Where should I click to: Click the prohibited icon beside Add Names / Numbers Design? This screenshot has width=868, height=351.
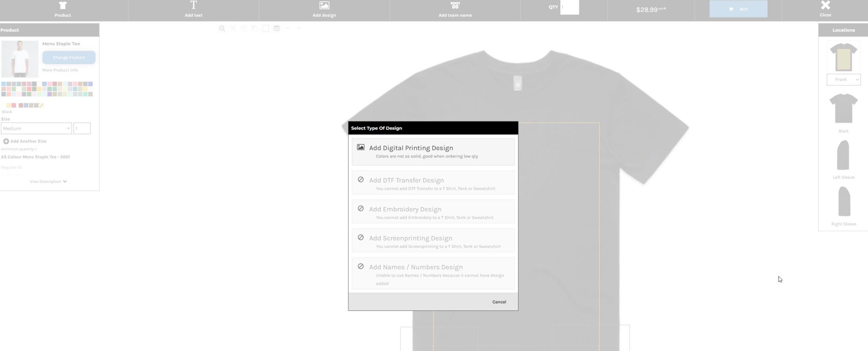(x=361, y=266)
